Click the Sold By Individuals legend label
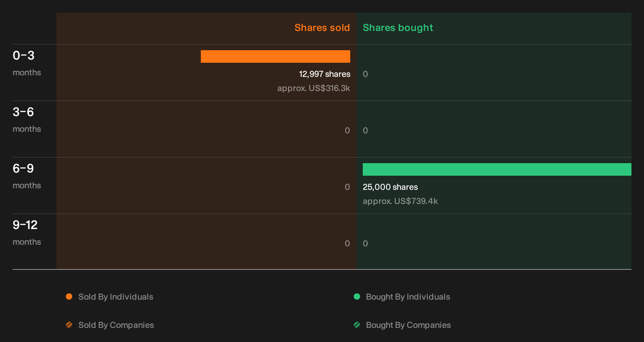The width and height of the screenshot is (644, 342). [x=116, y=297]
